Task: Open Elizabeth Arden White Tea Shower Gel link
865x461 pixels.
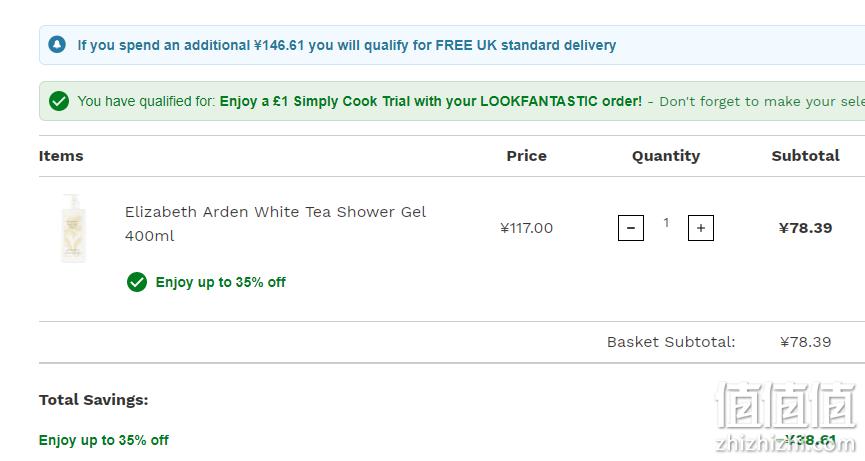Action: tap(275, 223)
